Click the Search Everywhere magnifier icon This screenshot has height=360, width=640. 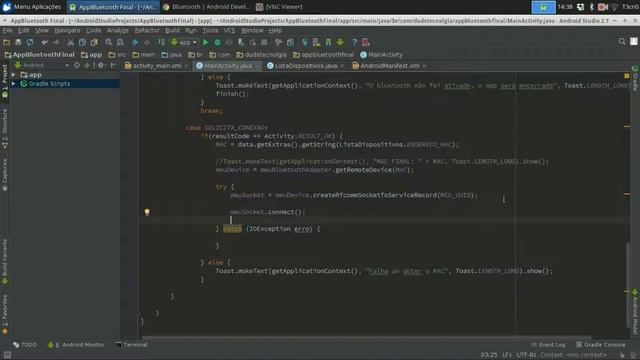click(622, 42)
